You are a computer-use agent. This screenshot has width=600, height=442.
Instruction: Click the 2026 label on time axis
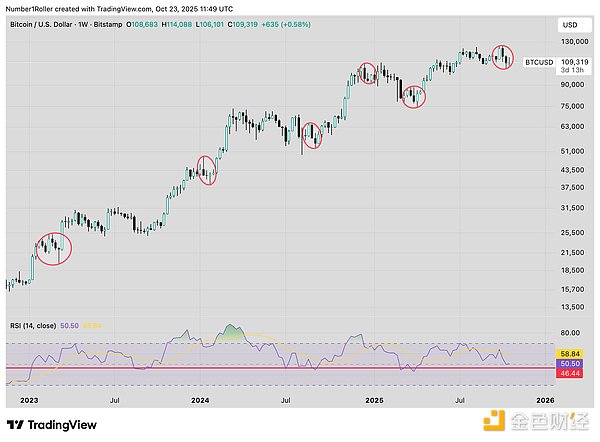coord(545,400)
